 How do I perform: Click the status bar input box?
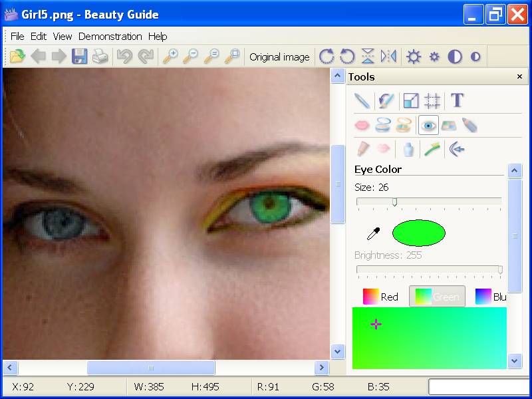click(x=479, y=387)
